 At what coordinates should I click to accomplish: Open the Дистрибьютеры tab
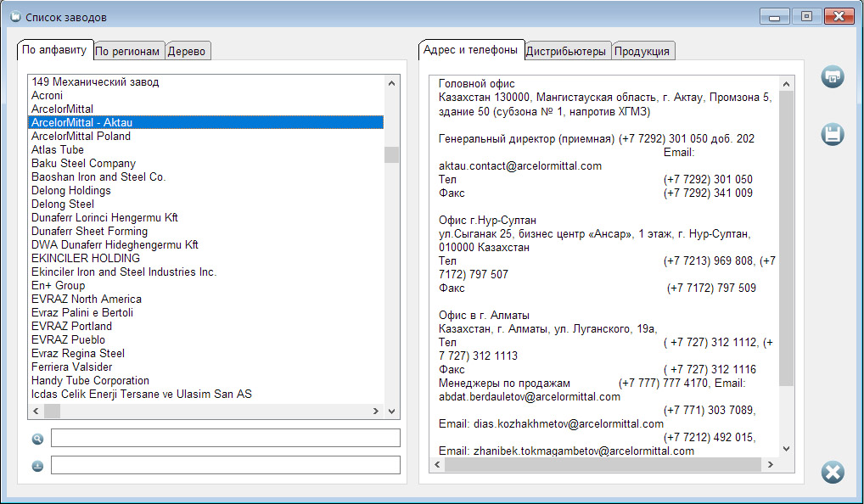tap(566, 51)
